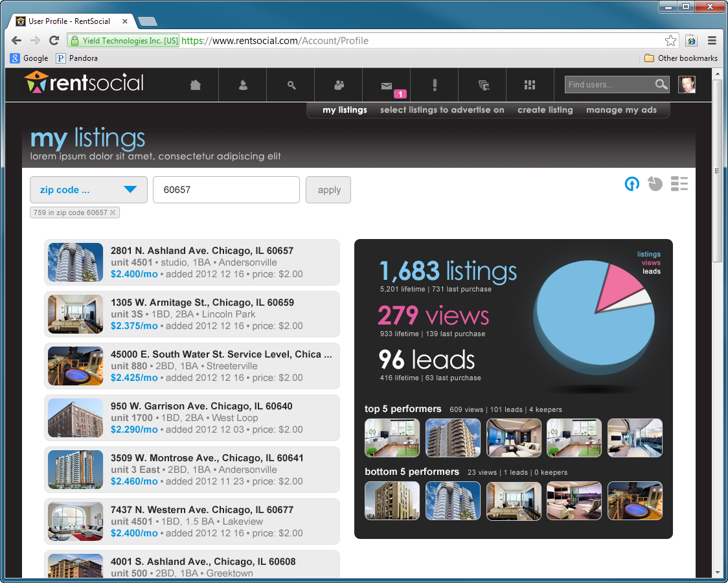Open the create listing submenu item
728x583 pixels.
coord(545,110)
